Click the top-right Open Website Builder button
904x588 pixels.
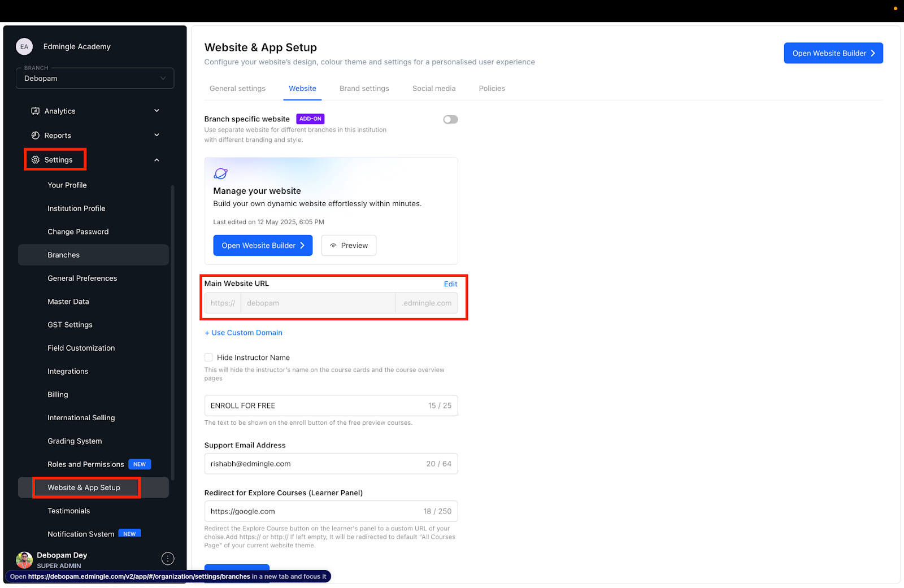[833, 53]
